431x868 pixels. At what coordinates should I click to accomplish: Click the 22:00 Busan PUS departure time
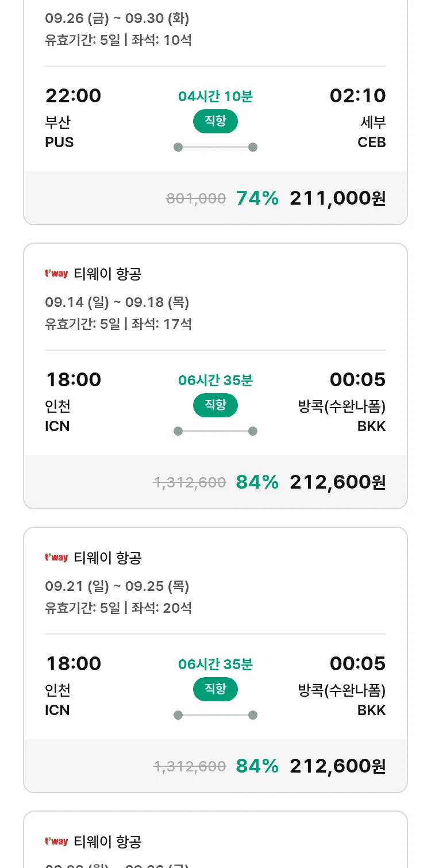[73, 95]
